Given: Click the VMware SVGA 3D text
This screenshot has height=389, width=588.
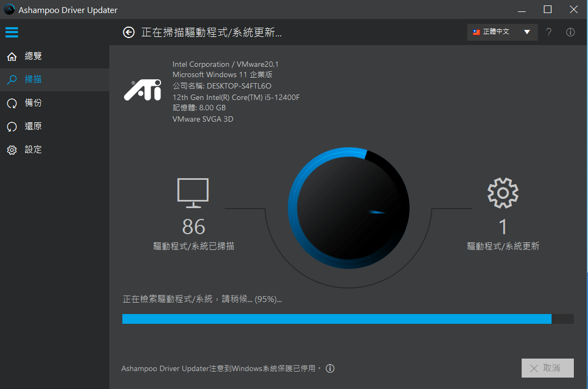Looking at the screenshot, I should [x=203, y=119].
